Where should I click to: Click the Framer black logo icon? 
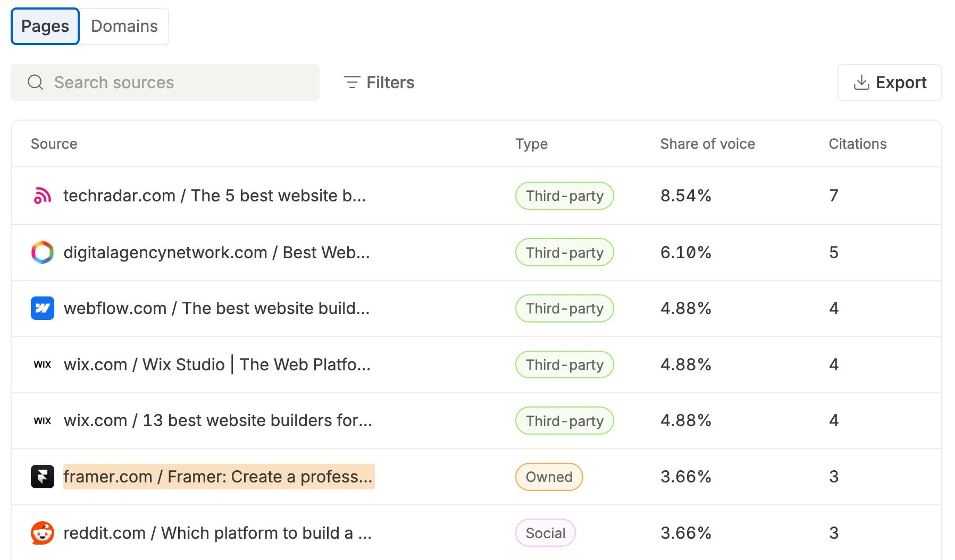(43, 477)
